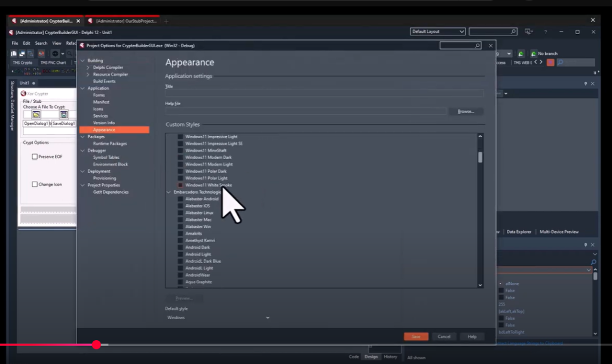Open the Multi-Device Preview tab
Viewport: 612px width, 364px height.
pos(559,232)
